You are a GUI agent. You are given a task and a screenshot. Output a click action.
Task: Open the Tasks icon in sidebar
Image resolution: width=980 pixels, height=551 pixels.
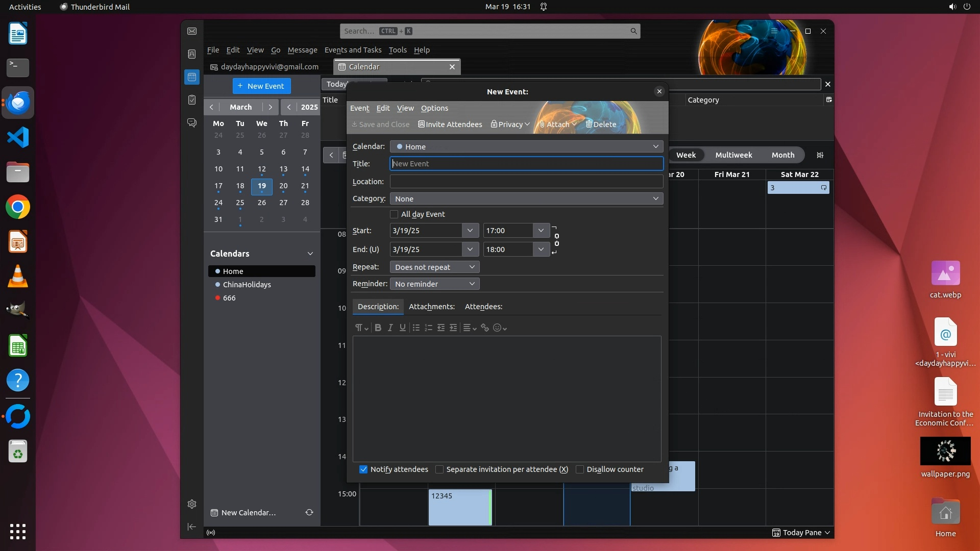(x=192, y=100)
